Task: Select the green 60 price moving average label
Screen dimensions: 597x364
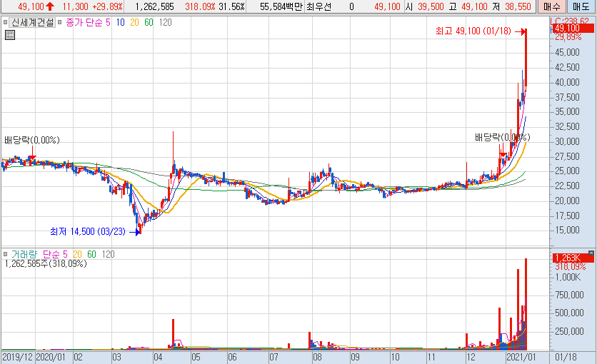Action: point(149,22)
